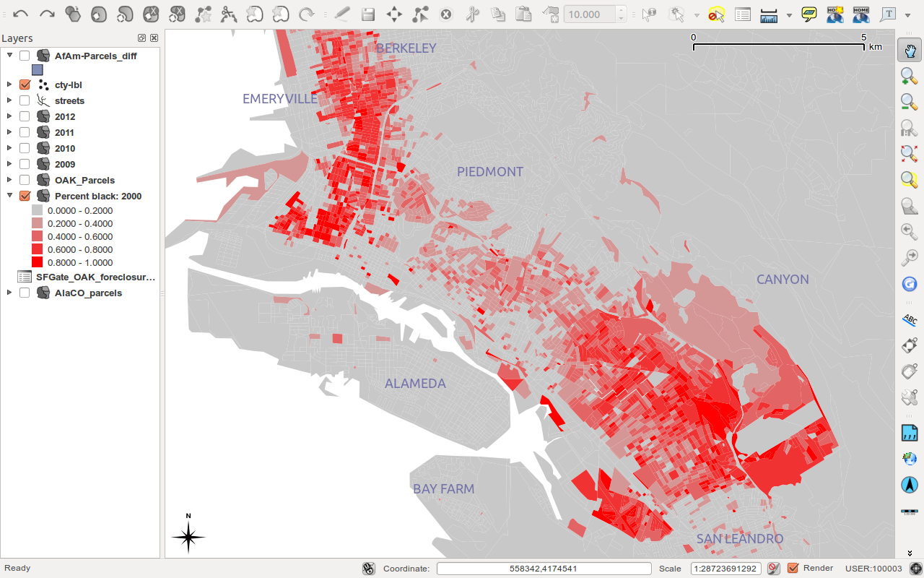Select the Split Features tool
The width and height of the screenshot is (924, 578).
click(x=229, y=14)
